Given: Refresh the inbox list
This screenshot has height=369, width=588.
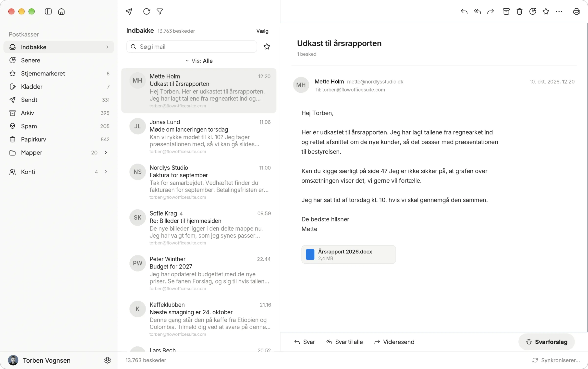Looking at the screenshot, I should [x=147, y=12].
